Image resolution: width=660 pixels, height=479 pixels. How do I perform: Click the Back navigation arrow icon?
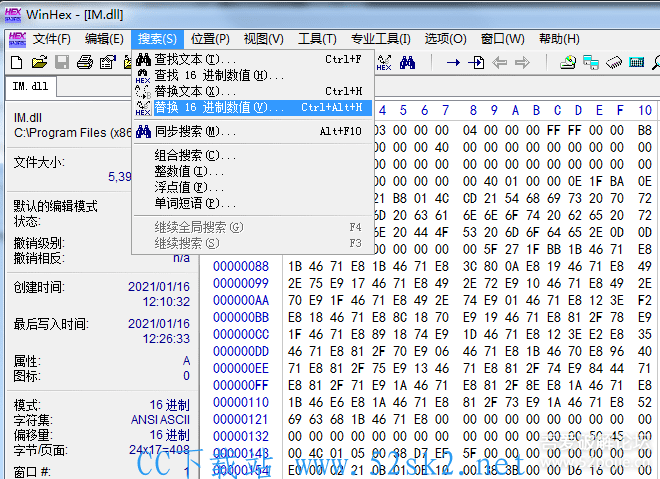[x=500, y=63]
